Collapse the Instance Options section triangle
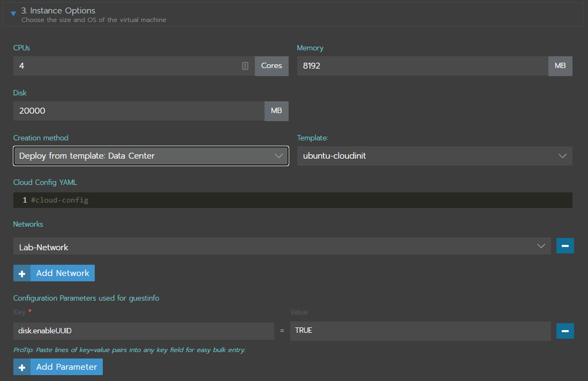 (13, 13)
